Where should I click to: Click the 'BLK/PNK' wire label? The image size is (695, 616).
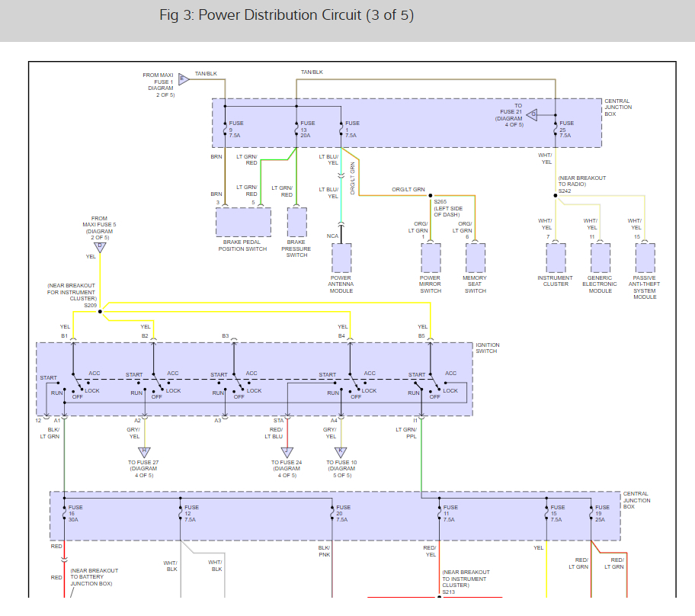(325, 551)
